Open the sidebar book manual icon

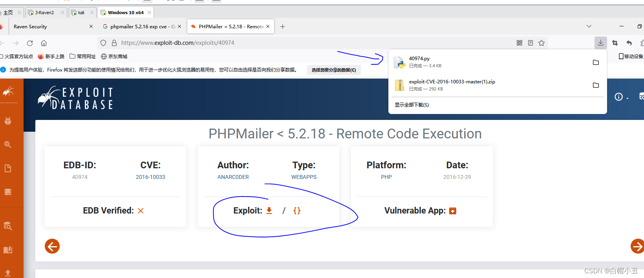point(8,250)
